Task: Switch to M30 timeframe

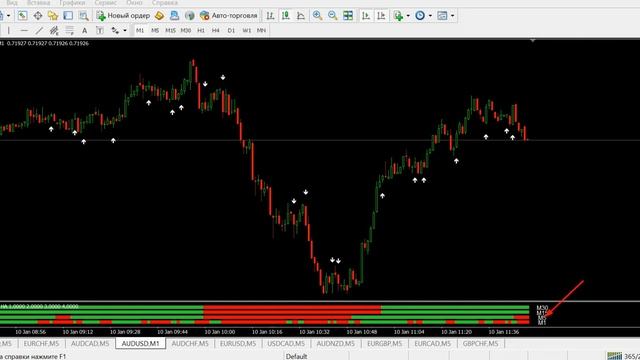Action: (x=186, y=31)
